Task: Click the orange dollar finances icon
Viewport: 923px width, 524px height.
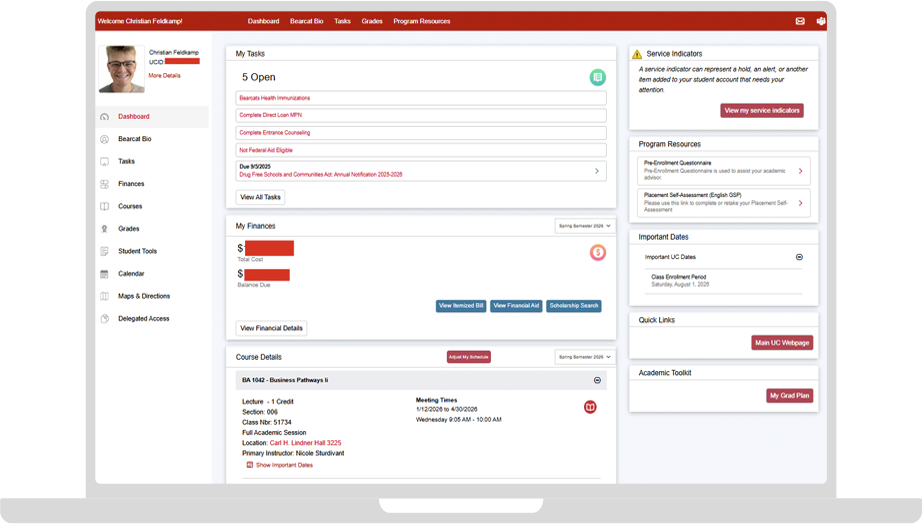Action: coord(597,253)
